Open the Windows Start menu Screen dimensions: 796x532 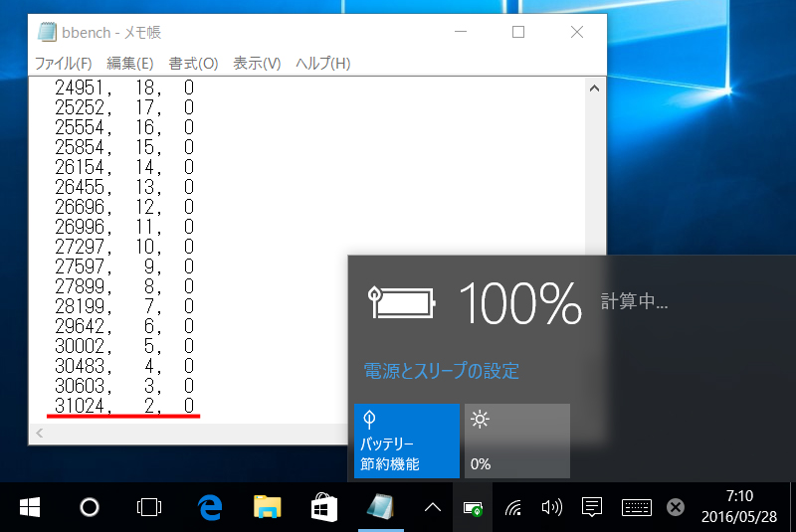tap(29, 508)
